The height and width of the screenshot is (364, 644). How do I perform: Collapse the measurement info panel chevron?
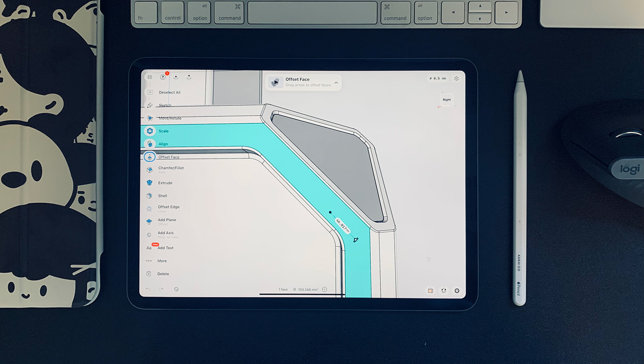pos(324,289)
